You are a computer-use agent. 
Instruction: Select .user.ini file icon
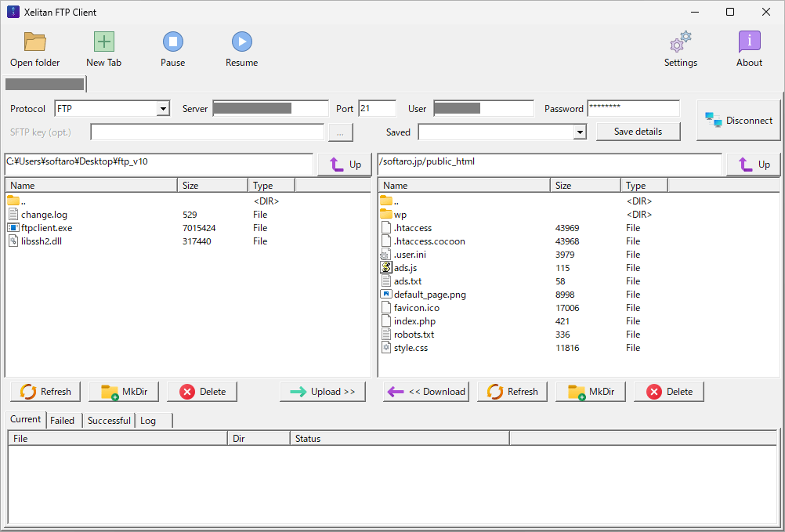click(385, 255)
